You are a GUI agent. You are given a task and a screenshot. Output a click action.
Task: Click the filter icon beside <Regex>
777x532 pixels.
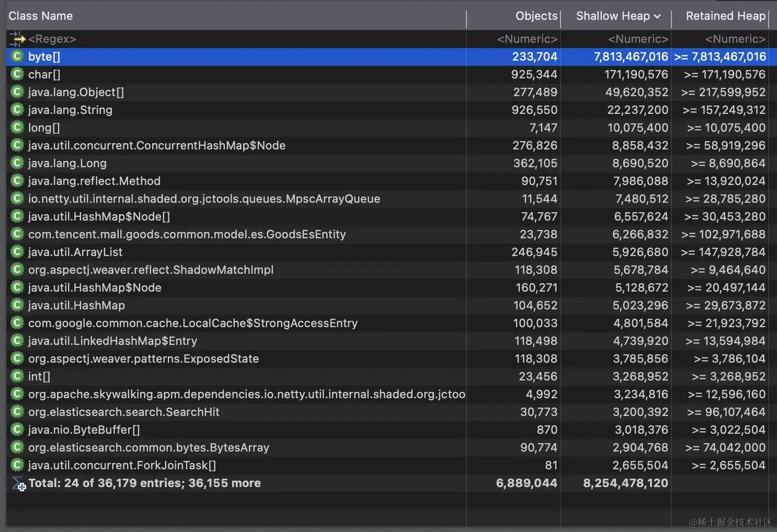[x=17, y=39]
